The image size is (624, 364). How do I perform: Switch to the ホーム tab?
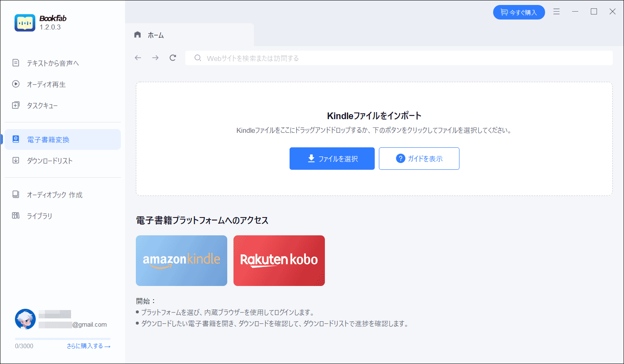189,35
